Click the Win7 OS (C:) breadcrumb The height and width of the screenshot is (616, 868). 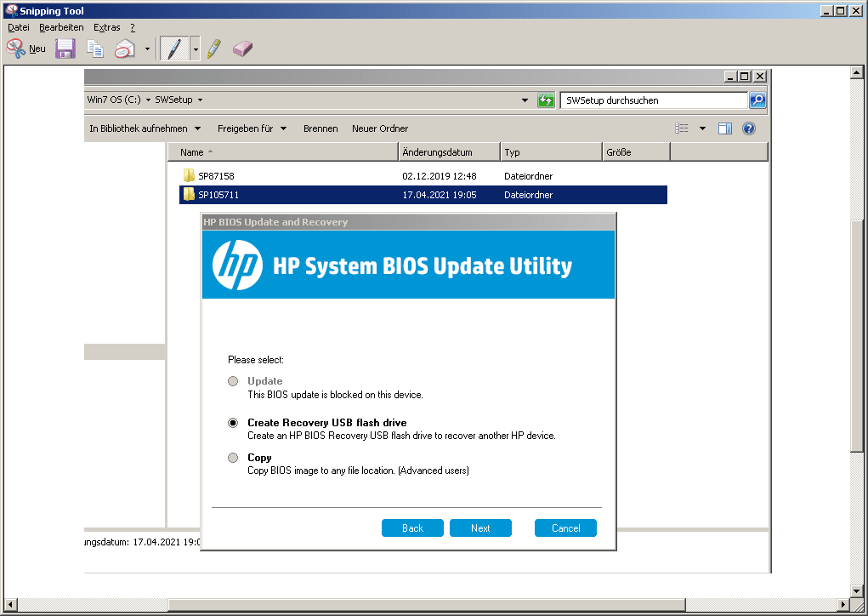[114, 100]
